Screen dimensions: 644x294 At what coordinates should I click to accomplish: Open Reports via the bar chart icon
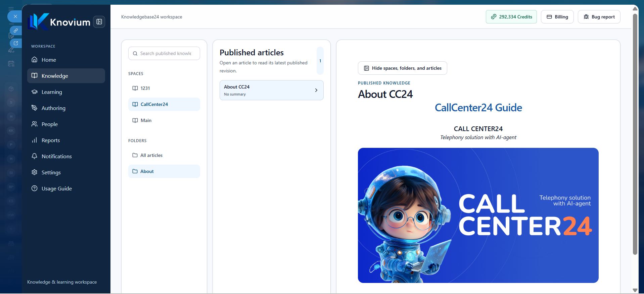pyautogui.click(x=34, y=140)
